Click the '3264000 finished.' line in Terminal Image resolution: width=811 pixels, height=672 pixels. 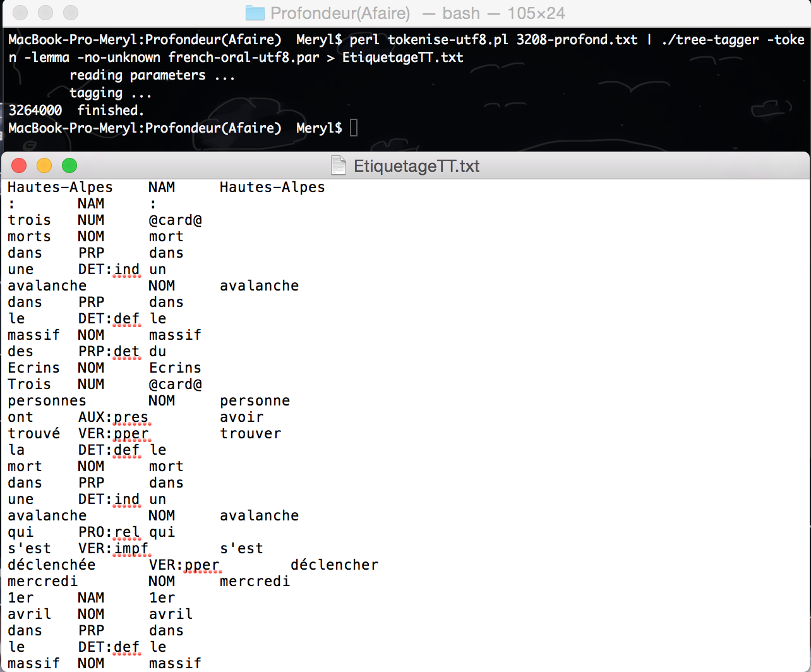click(x=76, y=111)
